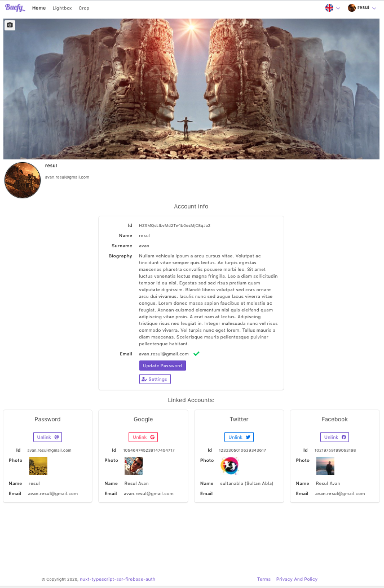Screen dimensions: 384x588
Task: Select the Home nav item
Action: [39, 8]
